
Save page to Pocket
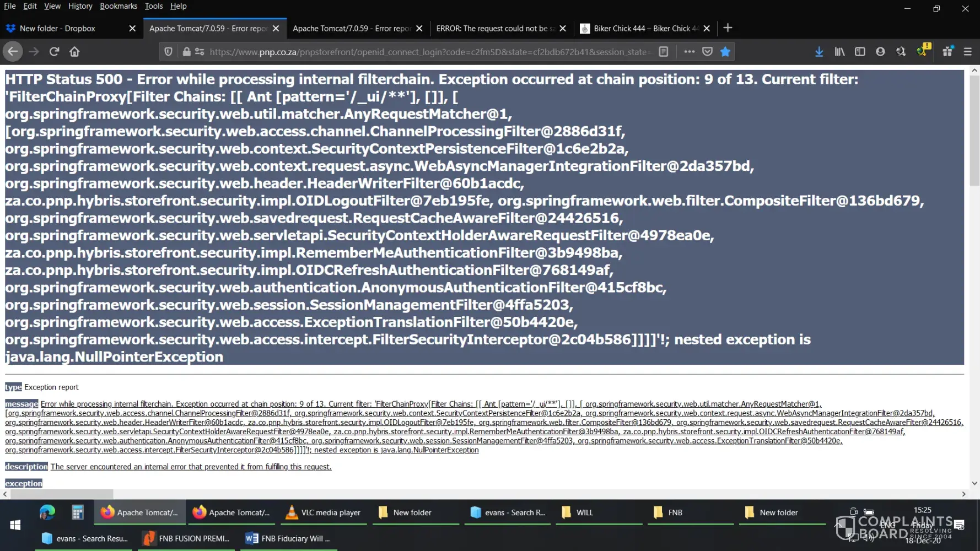click(x=707, y=52)
